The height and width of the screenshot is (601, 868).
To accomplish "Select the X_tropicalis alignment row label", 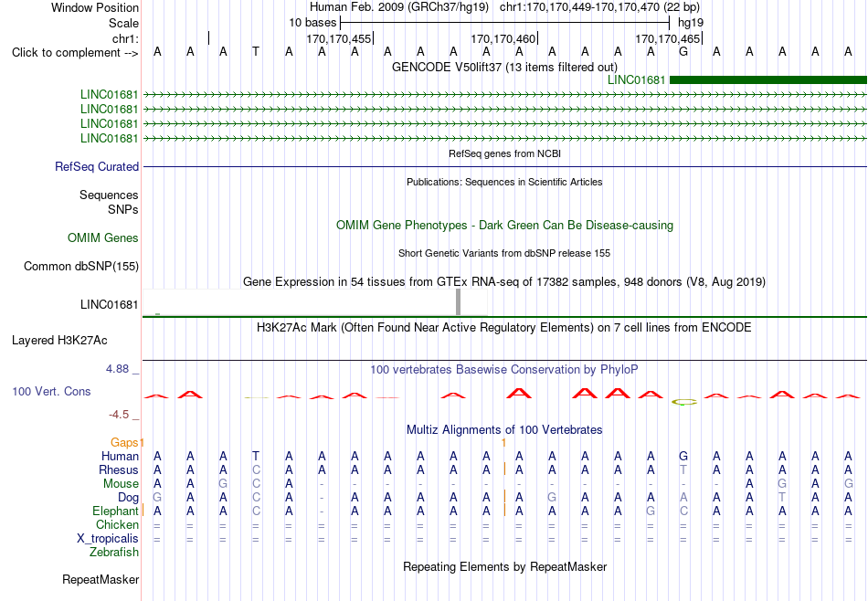I will click(x=108, y=539).
